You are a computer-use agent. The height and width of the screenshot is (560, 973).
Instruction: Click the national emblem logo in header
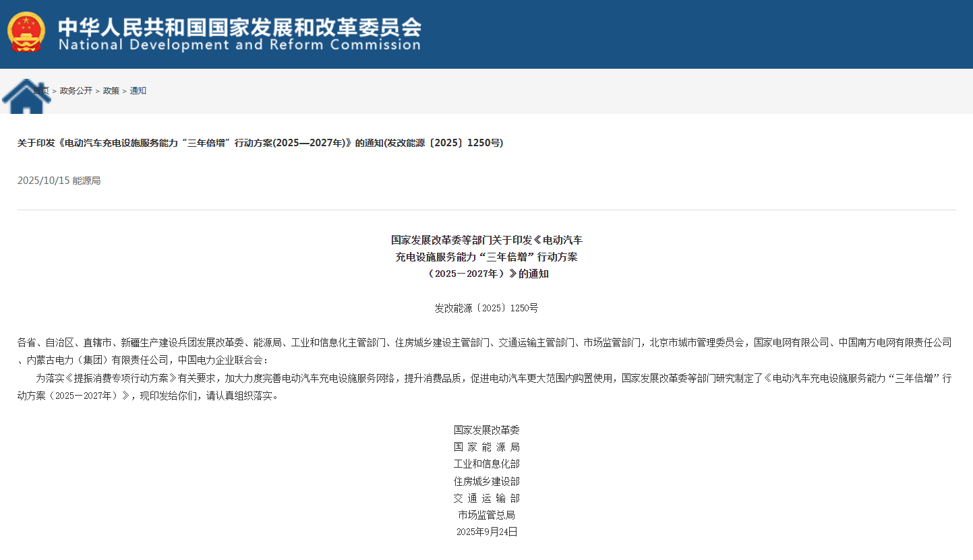point(26,32)
